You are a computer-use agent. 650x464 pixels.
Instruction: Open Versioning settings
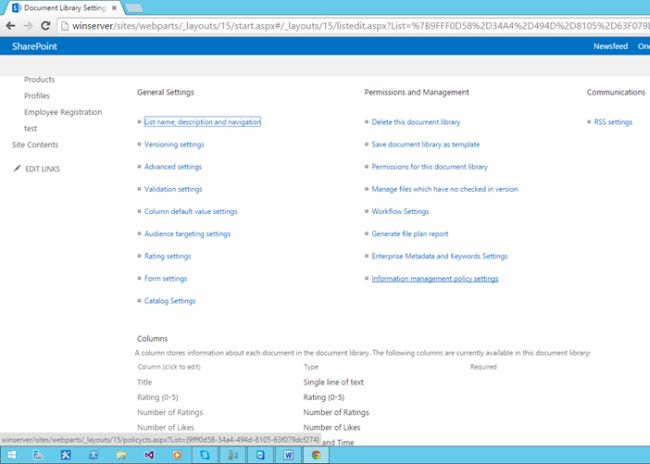[x=174, y=144]
